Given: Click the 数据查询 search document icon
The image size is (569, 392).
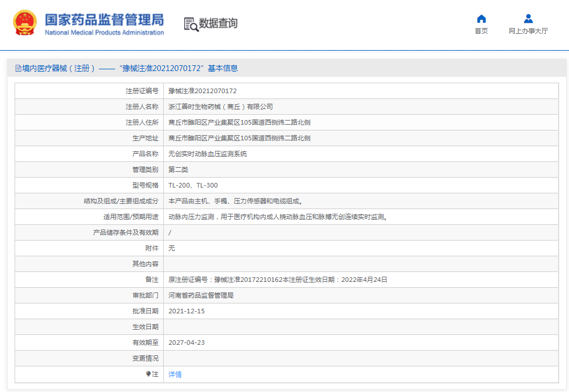Looking at the screenshot, I should pyautogui.click(x=191, y=24).
